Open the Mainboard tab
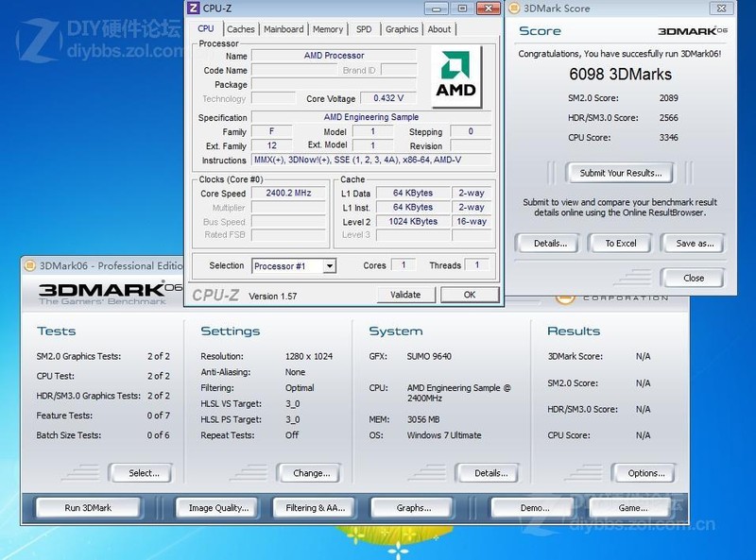Viewport: 756px width, 560px height. (283, 29)
